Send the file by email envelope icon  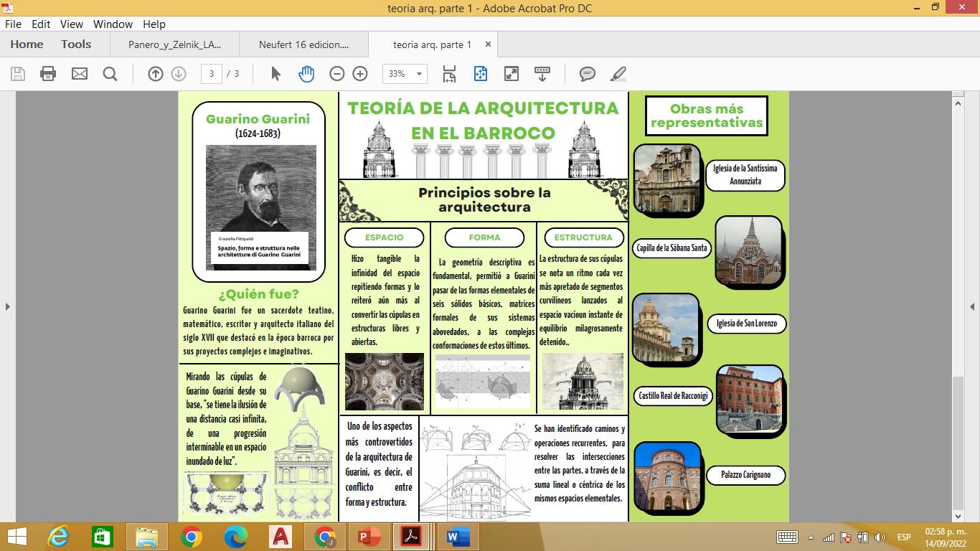tap(80, 73)
